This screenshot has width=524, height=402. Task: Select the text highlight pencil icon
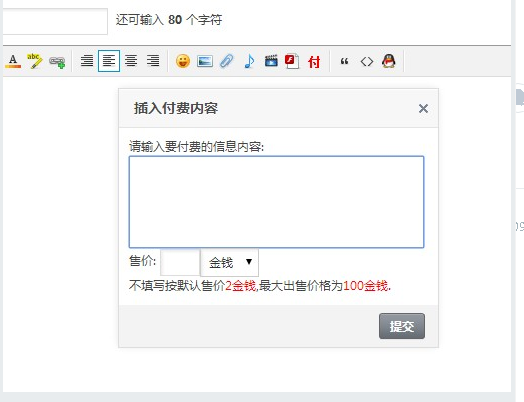35,61
